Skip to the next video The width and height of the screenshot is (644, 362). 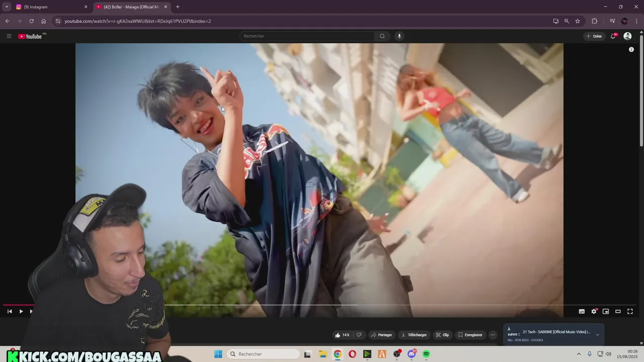(x=31, y=311)
